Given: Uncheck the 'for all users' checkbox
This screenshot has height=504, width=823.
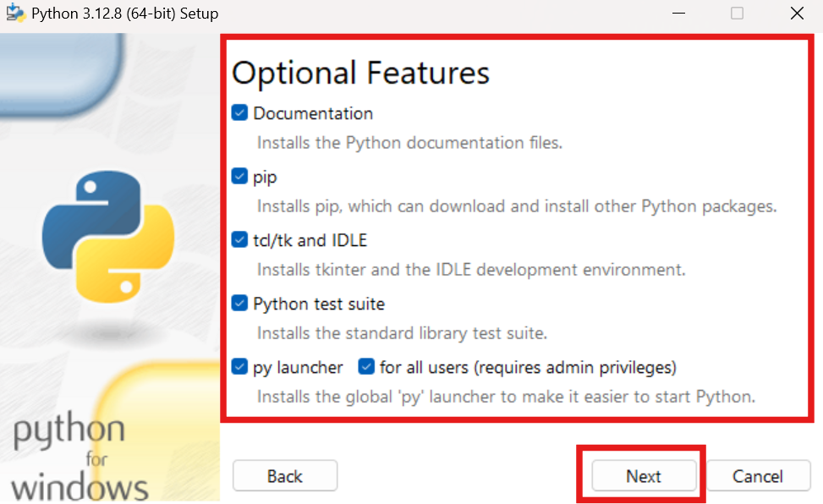Looking at the screenshot, I should [366, 367].
